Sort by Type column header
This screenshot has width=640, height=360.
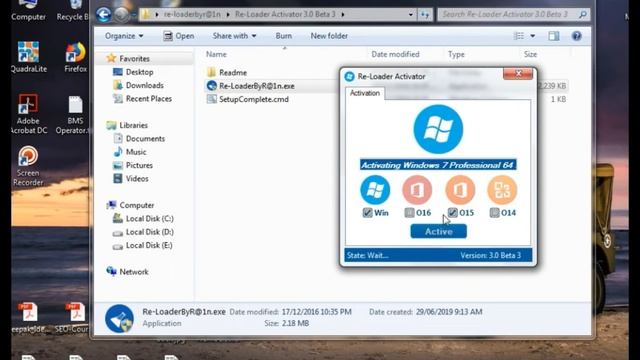pos(456,54)
